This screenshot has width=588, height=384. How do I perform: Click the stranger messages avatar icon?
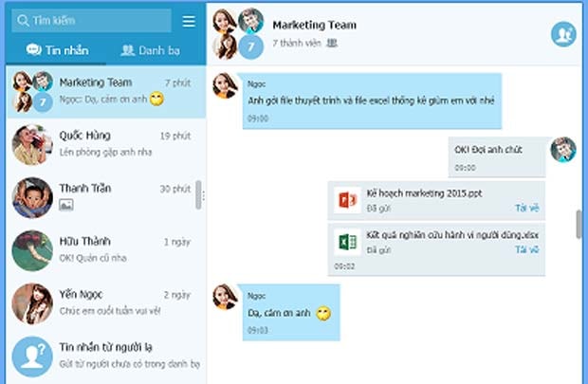pyautogui.click(x=32, y=357)
